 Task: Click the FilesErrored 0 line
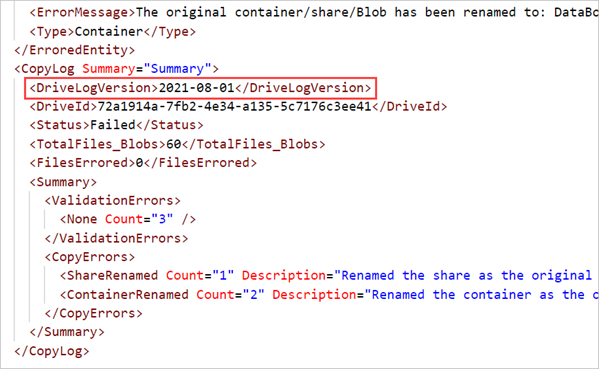[143, 163]
